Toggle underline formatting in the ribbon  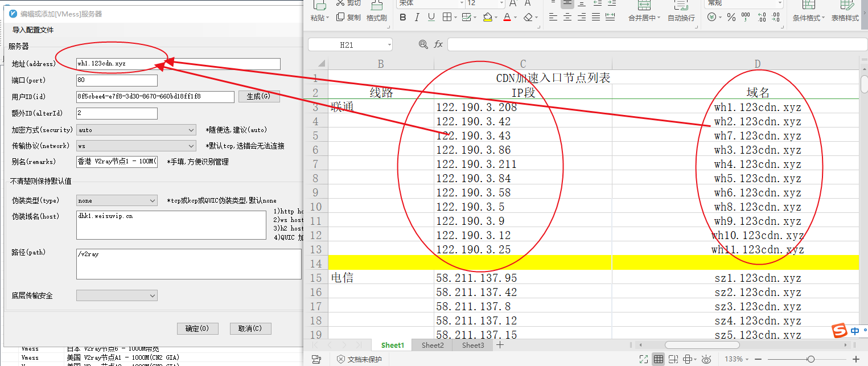tap(431, 17)
